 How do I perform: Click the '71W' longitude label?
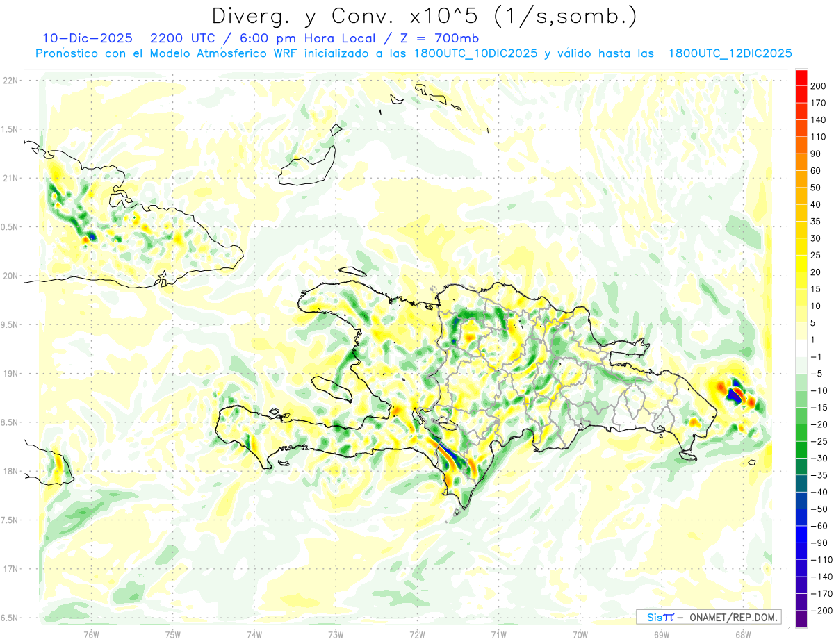498,634
